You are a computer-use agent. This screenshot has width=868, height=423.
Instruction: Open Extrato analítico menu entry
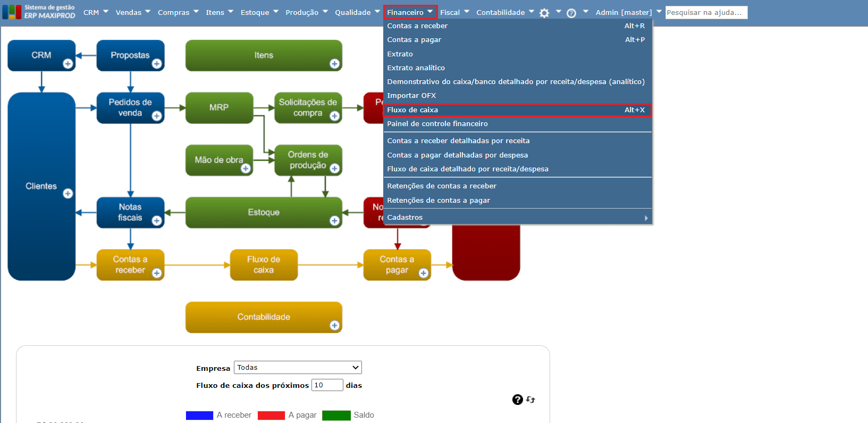tap(517, 68)
